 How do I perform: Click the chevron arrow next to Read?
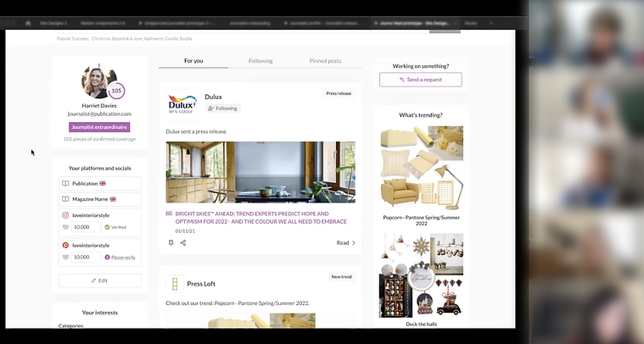(x=354, y=242)
